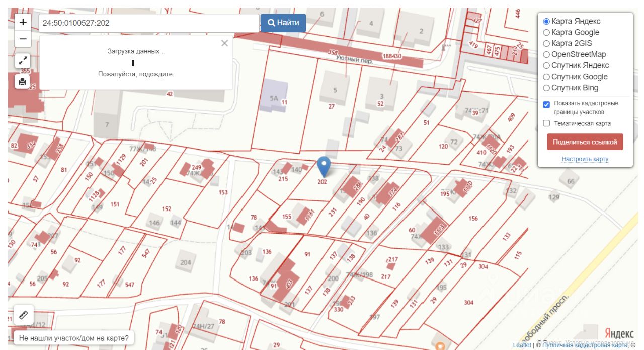Click building number 203
This screenshot has width=644, height=350.
point(246,253)
